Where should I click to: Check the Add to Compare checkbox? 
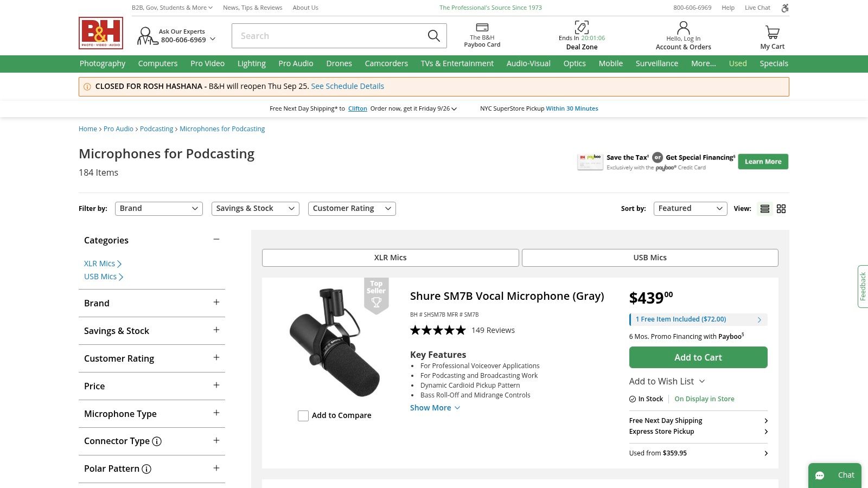(x=303, y=416)
